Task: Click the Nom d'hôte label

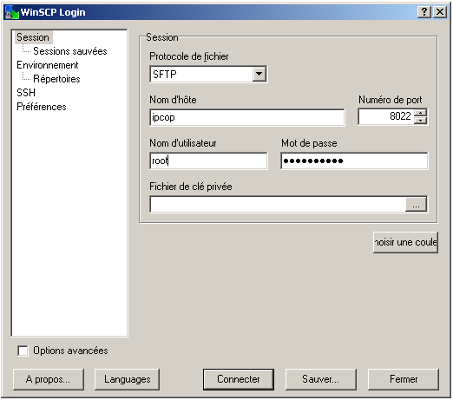Action: point(173,100)
